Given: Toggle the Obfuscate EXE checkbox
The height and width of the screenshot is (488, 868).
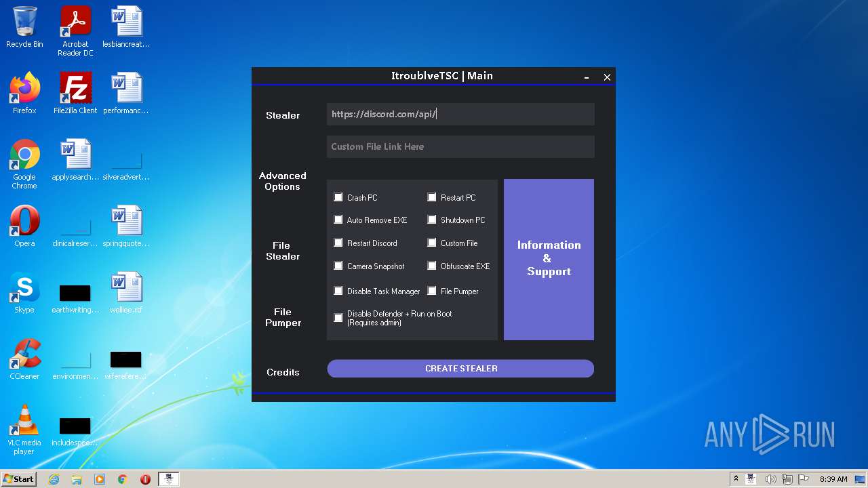Looking at the screenshot, I should (x=432, y=266).
